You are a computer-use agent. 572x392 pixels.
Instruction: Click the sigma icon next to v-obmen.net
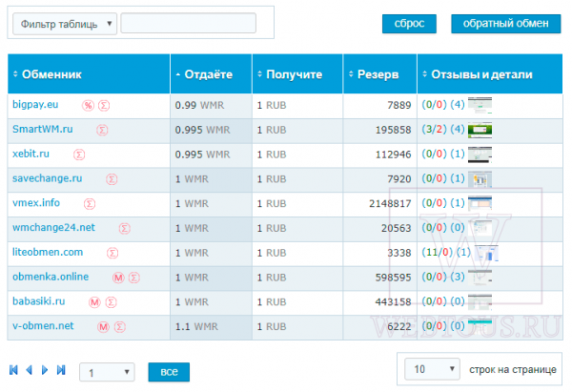pos(120,327)
